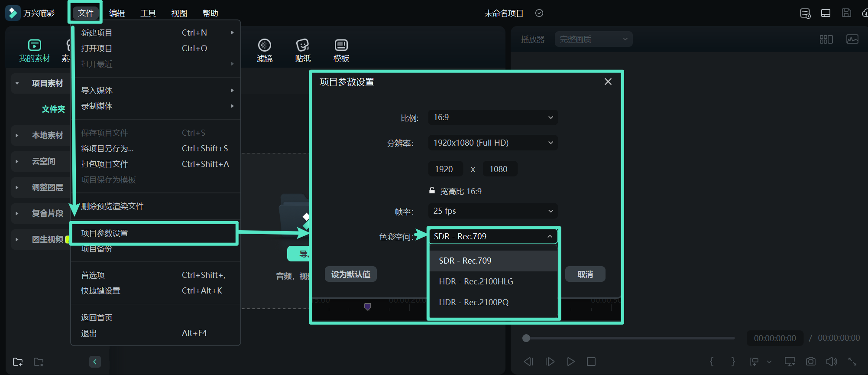This screenshot has width=868, height=375.
Task: Click the playback progress slider handle
Action: 526,338
